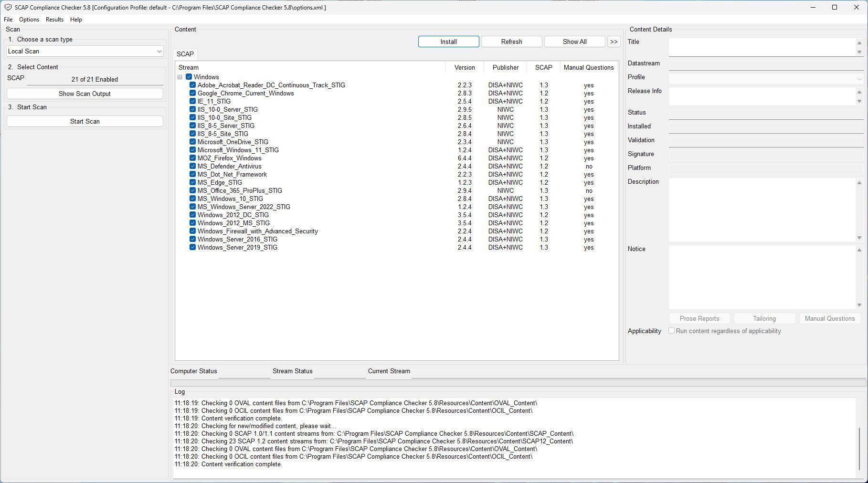Image resolution: width=868 pixels, height=483 pixels.
Task: Uncheck the Windows parent group checkbox
Action: click(x=189, y=77)
